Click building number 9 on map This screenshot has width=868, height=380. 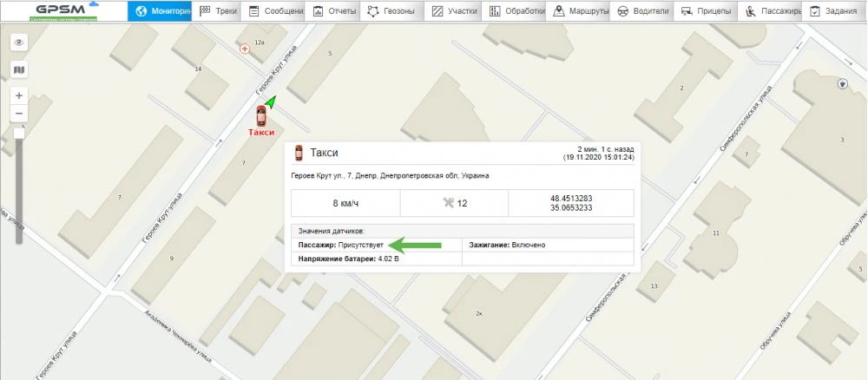[171, 259]
